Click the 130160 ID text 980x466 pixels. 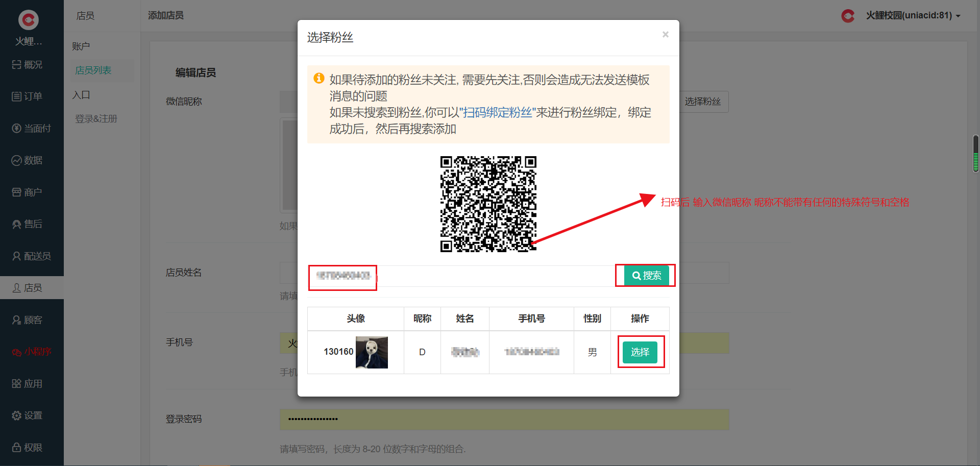[338, 352]
